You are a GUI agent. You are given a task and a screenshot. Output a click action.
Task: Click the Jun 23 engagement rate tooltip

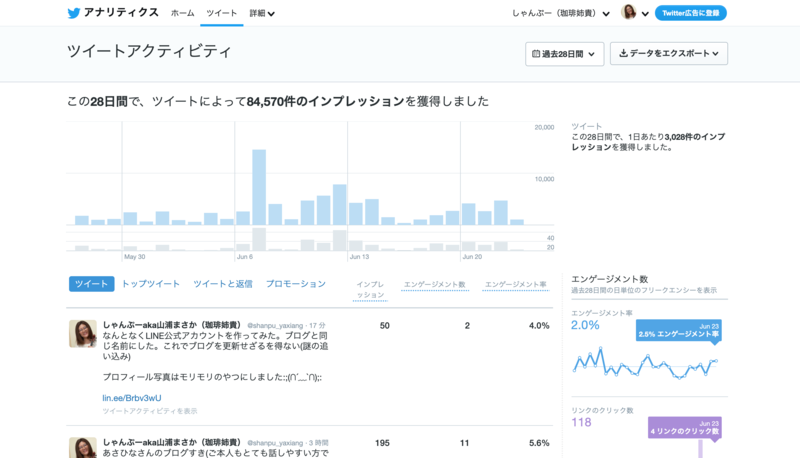pos(679,330)
